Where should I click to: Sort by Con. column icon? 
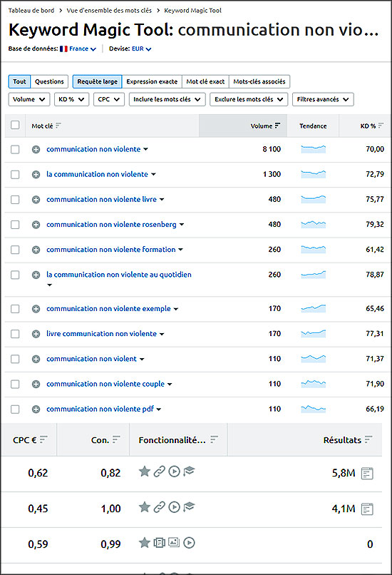pos(116,439)
